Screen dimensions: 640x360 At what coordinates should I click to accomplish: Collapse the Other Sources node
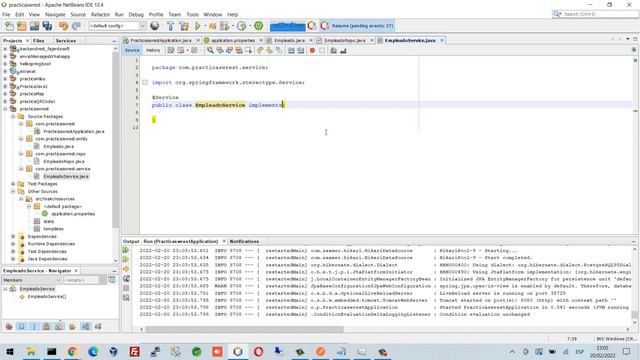(13, 191)
